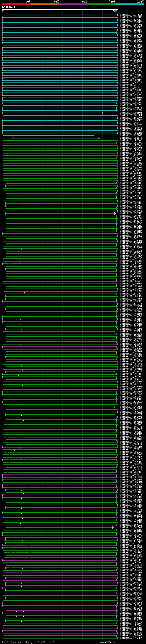Viewport: 146px width, 644px height.
Task: Click the UniRef100_Q8XS05 label
Action: (x=131, y=148)
